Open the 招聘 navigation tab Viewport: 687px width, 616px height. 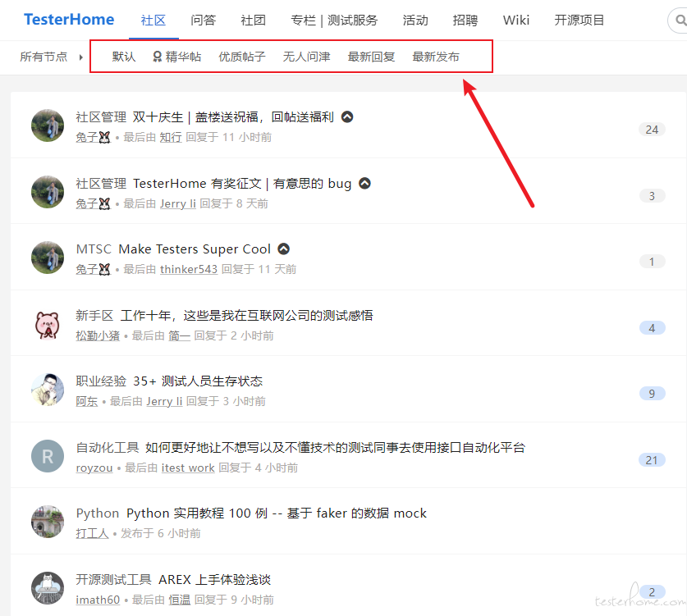coord(465,21)
